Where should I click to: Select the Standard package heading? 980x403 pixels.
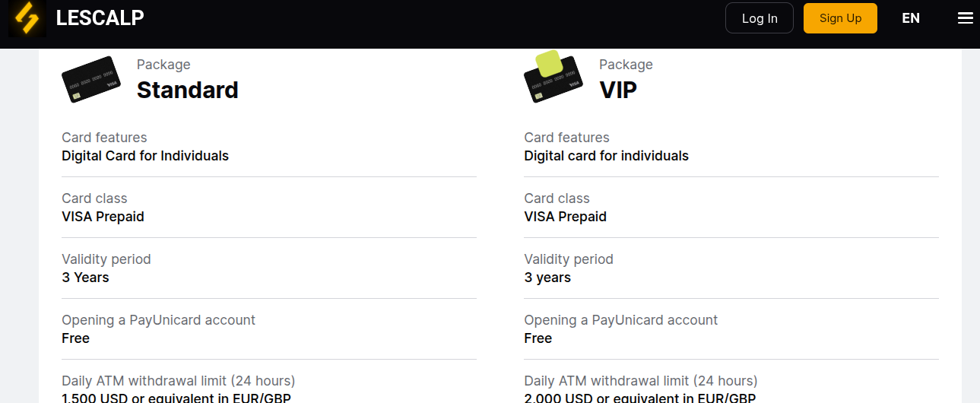188,90
